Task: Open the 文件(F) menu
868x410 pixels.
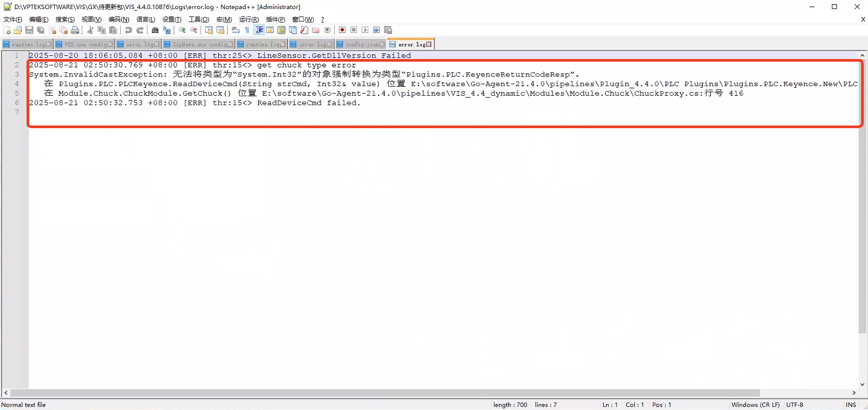Action: point(13,20)
